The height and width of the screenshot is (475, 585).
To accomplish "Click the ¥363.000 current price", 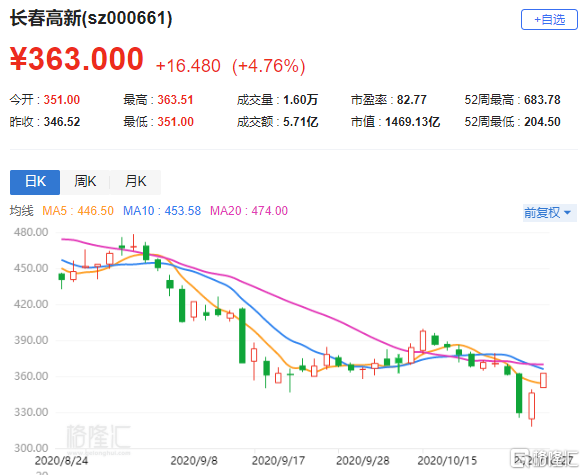I will tap(76, 59).
